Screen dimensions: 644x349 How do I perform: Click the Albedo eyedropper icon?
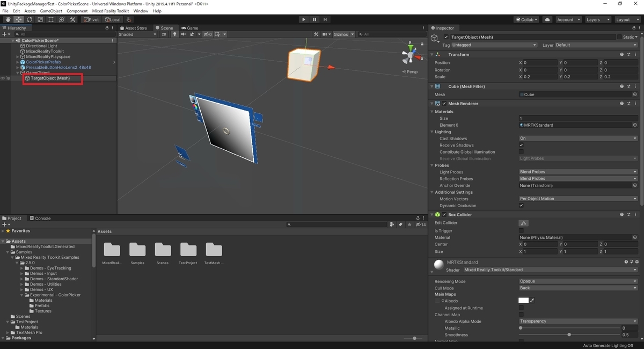(x=532, y=301)
